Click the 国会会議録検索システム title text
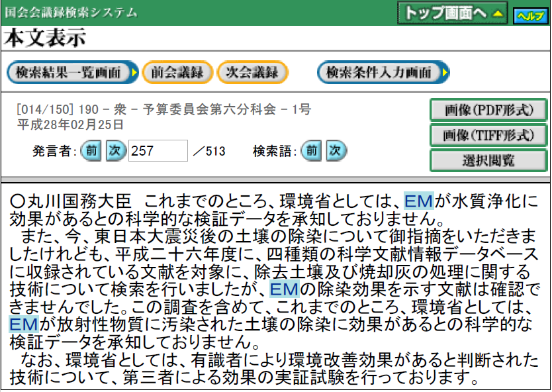 pyautogui.click(x=71, y=13)
